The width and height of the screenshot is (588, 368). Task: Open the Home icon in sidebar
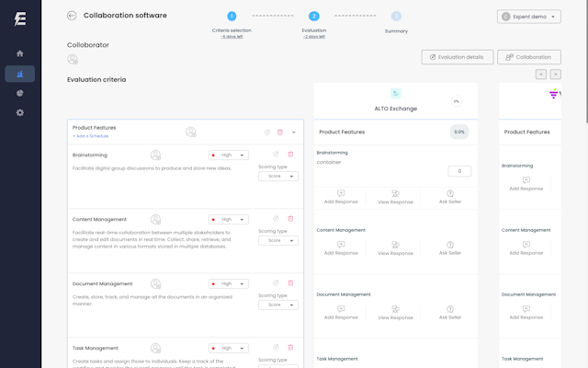(x=20, y=53)
